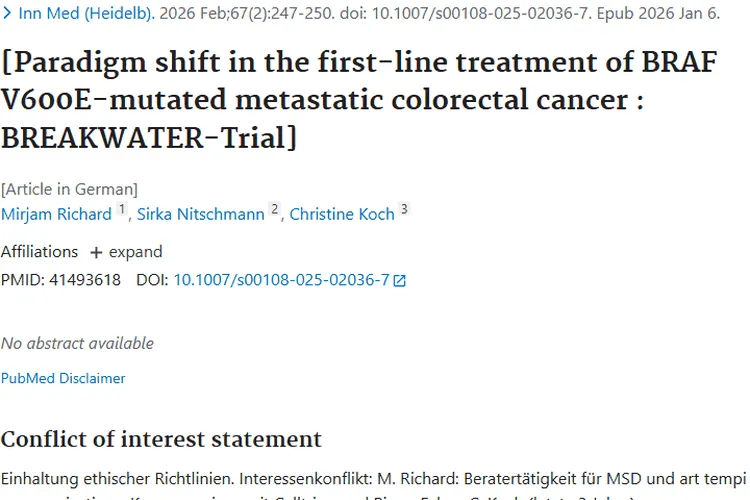Click affiliation superscript 2 after Sirka Nitschmann
Image resolution: width=750 pixels, height=500 pixels.
274,210
